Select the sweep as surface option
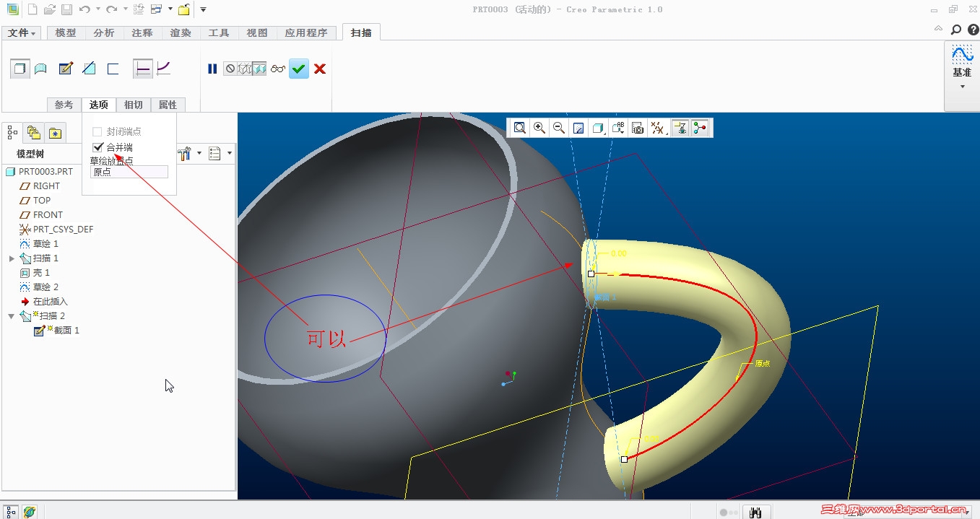The width and height of the screenshot is (980, 519). 41,69
